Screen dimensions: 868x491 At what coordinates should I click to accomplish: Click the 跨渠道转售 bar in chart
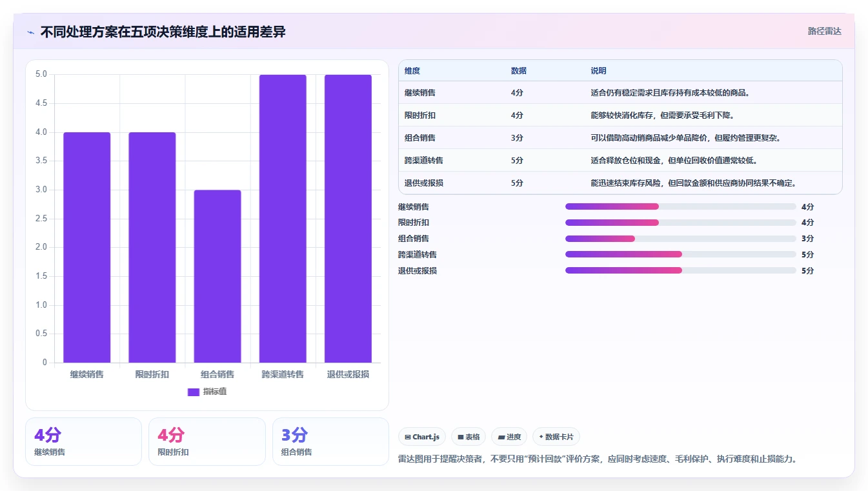(x=283, y=219)
